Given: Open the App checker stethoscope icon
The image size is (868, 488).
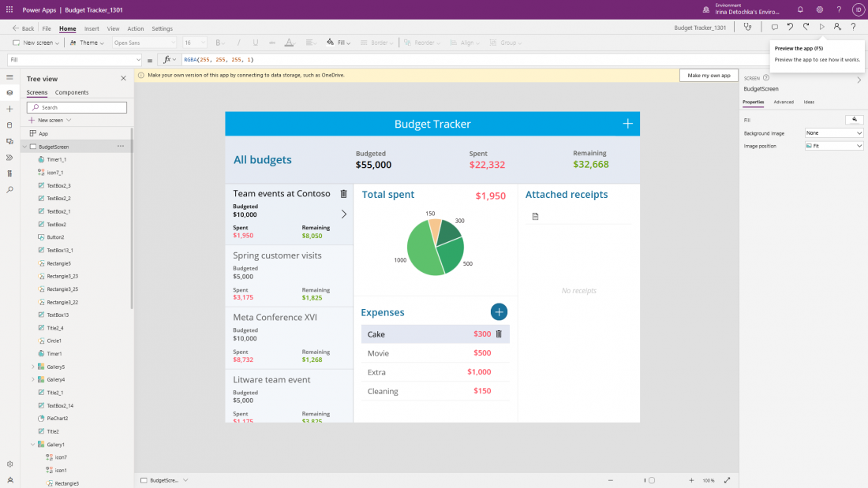Looking at the screenshot, I should tap(747, 27).
